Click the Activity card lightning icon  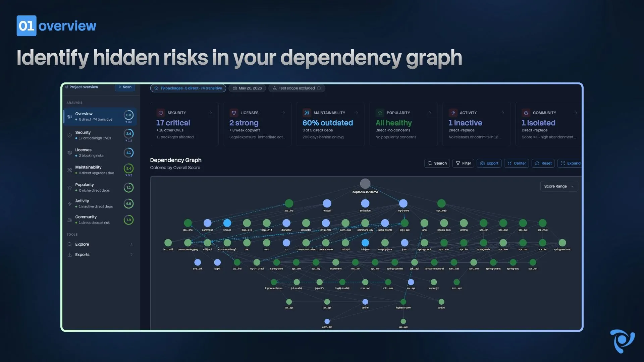(x=453, y=113)
